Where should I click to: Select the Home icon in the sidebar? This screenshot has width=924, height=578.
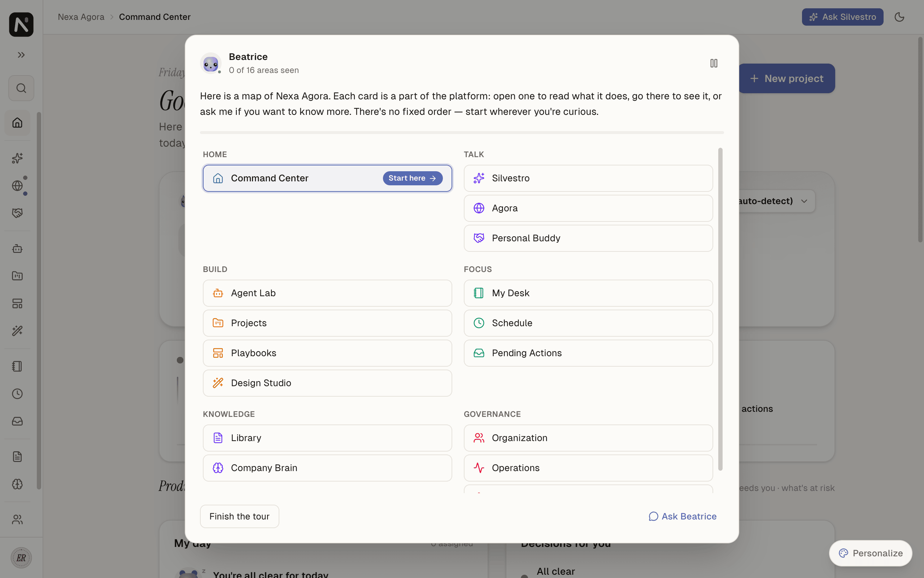(x=18, y=123)
